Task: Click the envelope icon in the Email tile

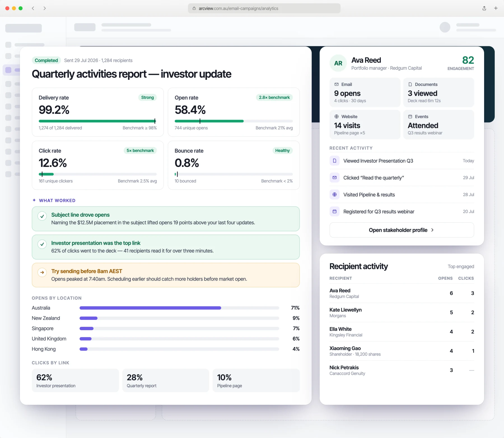Action: click(x=336, y=84)
